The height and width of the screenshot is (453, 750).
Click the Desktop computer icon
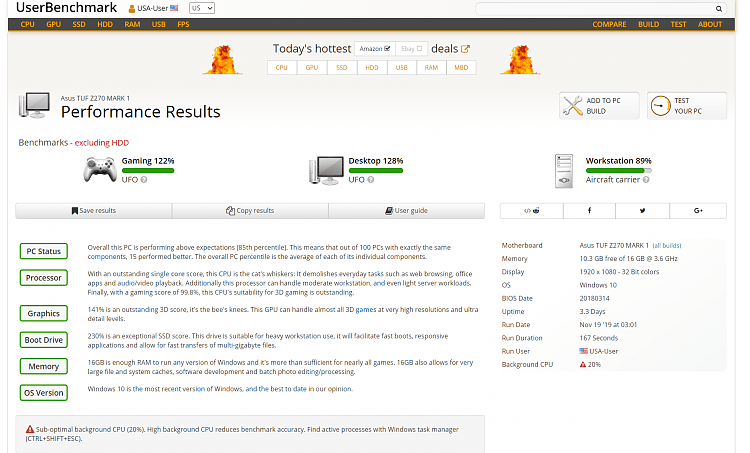click(x=326, y=171)
